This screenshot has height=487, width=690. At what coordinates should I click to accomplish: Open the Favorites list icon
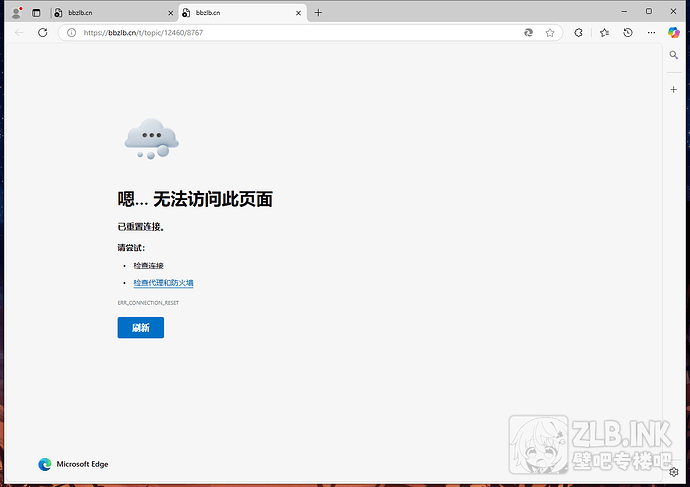tap(604, 33)
